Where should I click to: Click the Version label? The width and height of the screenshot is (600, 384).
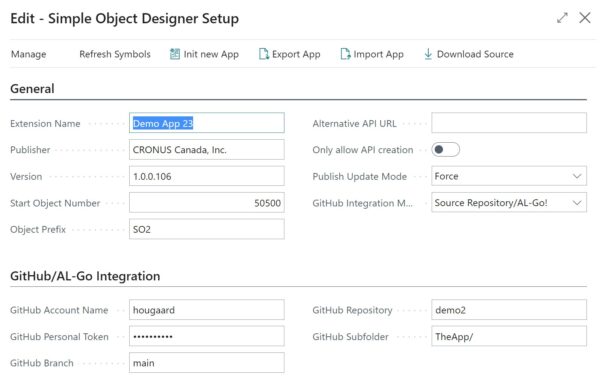[x=26, y=177]
